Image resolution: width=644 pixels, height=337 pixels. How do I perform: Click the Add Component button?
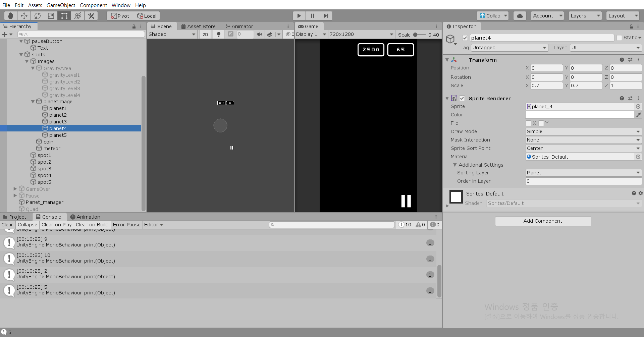[543, 221]
